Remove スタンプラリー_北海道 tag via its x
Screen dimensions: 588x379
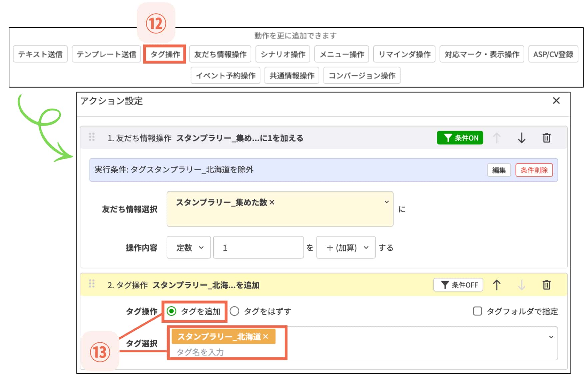pyautogui.click(x=266, y=337)
